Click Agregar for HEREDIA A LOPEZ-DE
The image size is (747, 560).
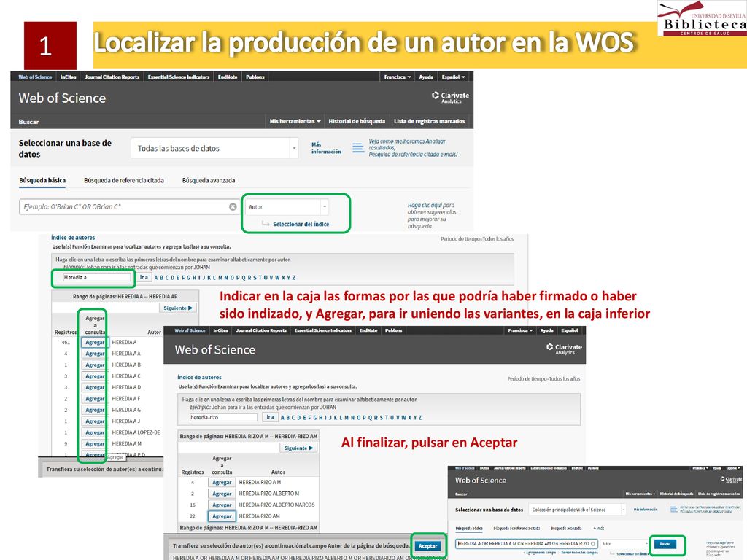[x=95, y=432]
